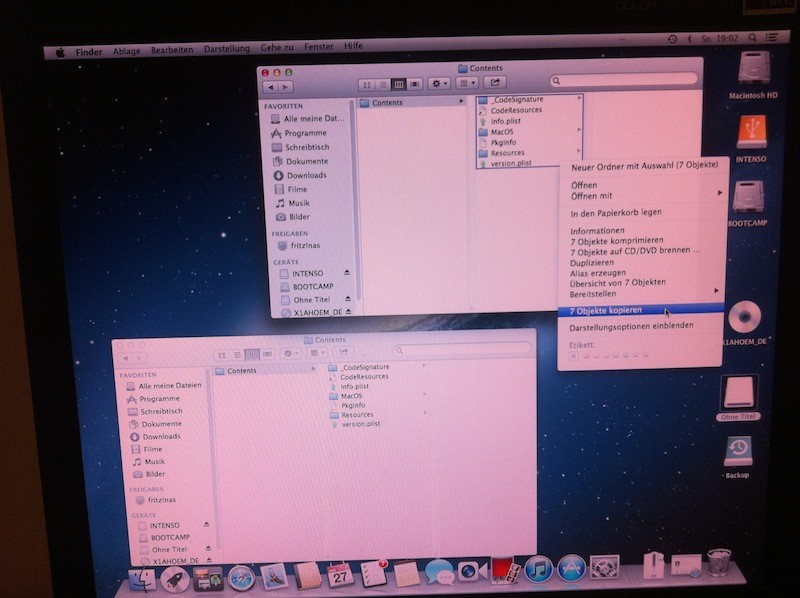Screen dimensions: 800x598
Task: Launch iTunes from the Dock
Action: click(x=538, y=569)
